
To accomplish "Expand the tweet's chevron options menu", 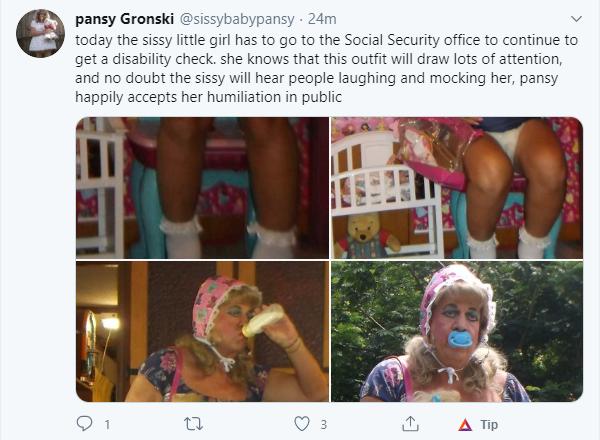I will (575, 19).
